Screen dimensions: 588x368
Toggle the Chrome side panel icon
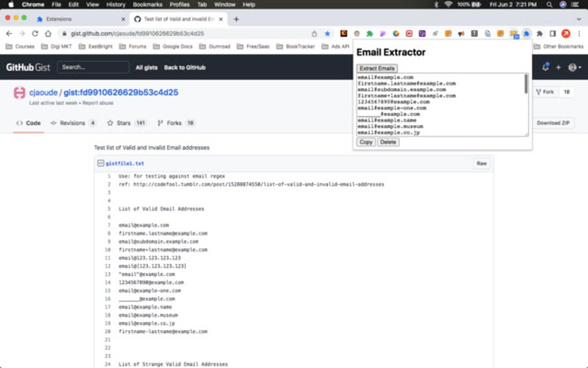point(552,34)
